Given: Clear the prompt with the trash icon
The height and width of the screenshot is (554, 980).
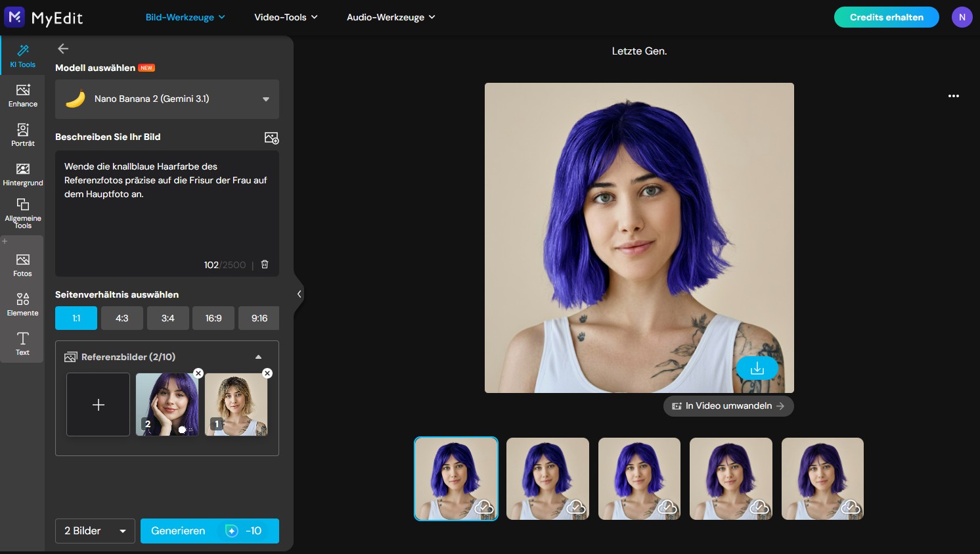Looking at the screenshot, I should click(264, 264).
